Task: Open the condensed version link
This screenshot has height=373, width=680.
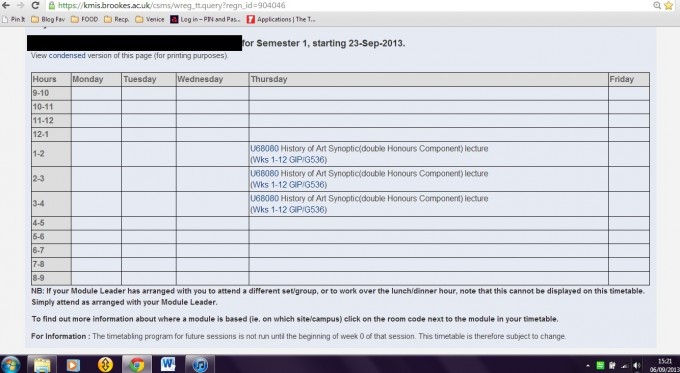Action: point(67,56)
